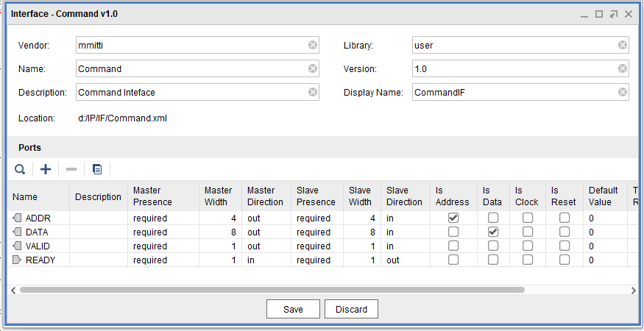644x331 pixels.
Task: Close the Interface Command dialog
Action: click(x=629, y=14)
